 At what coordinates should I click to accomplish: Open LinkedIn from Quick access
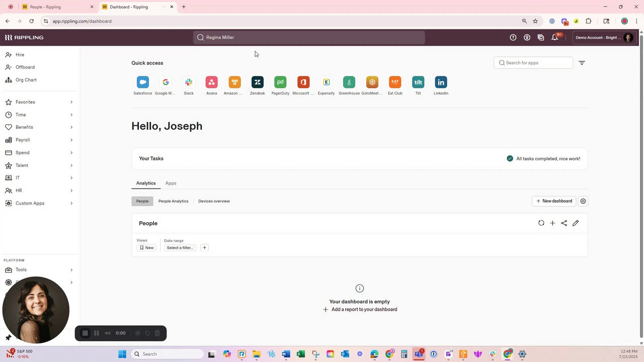coord(441,82)
